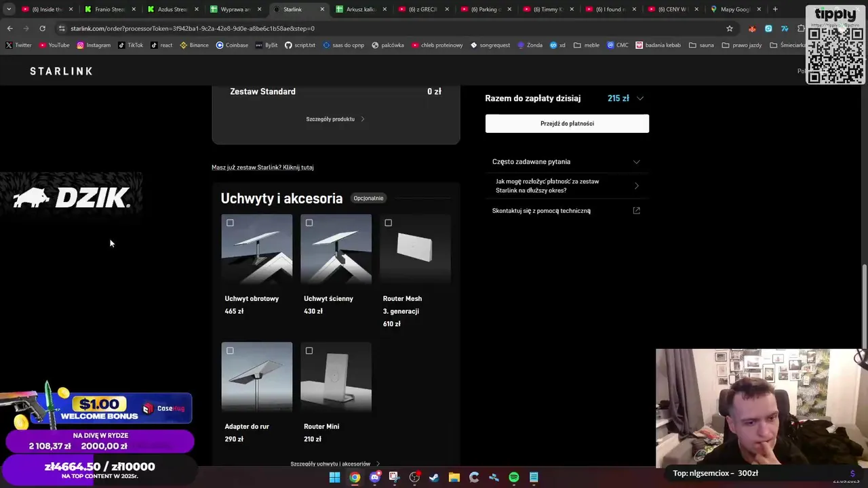868x488 pixels.
Task: Expand the Jak mogę rozłożyć płatność question
Action: 567,186
